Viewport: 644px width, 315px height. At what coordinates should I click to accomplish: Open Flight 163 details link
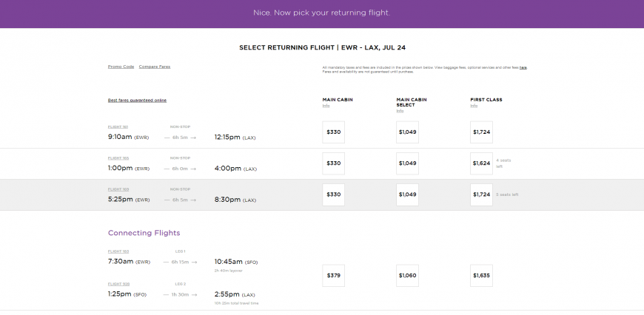(x=118, y=251)
